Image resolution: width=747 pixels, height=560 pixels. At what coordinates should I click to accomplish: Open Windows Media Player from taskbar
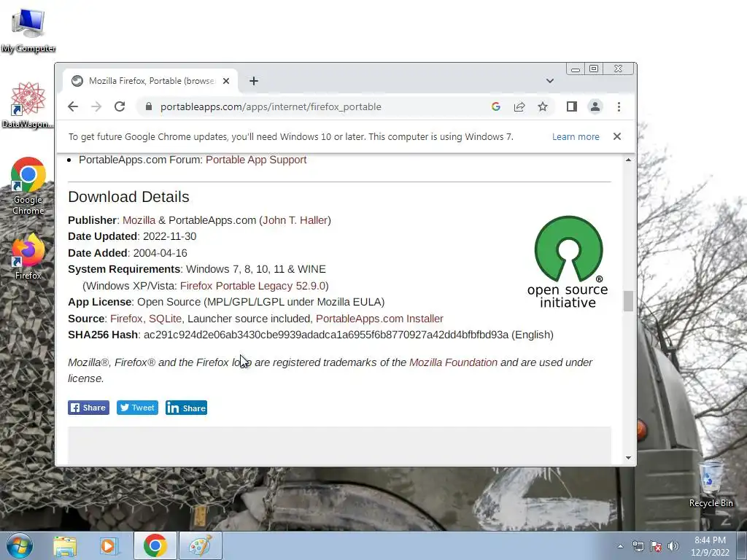[x=109, y=545]
